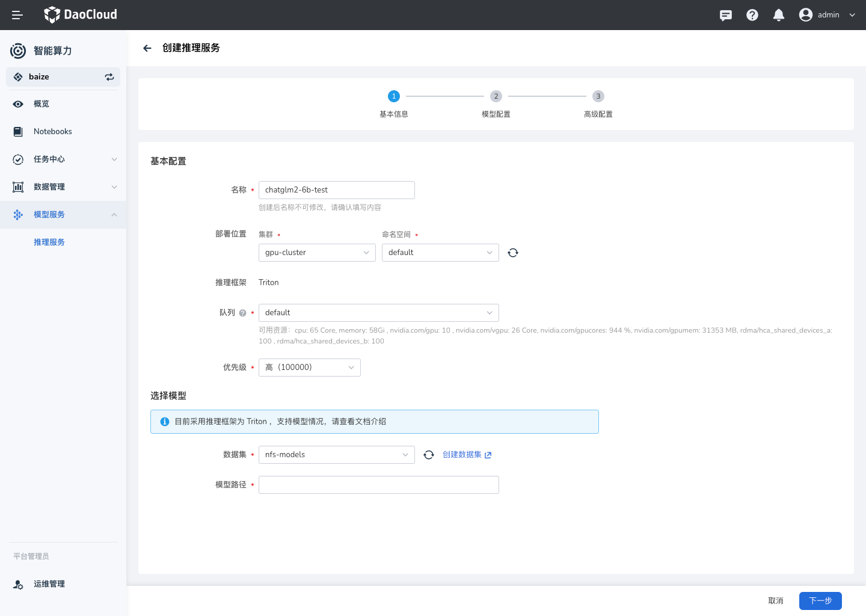The height and width of the screenshot is (616, 866).
Task: Open the 推理服务 submenu item
Action: 49,242
